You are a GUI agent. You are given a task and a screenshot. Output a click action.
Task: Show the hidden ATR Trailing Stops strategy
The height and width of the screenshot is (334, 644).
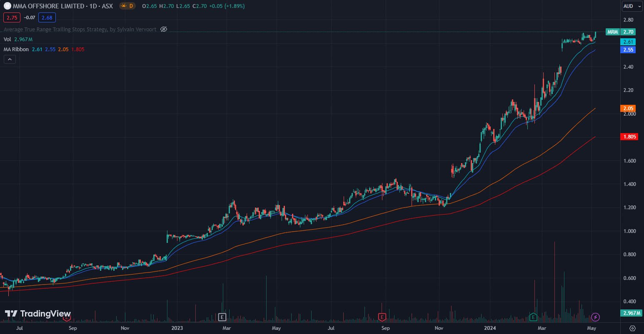click(x=164, y=29)
